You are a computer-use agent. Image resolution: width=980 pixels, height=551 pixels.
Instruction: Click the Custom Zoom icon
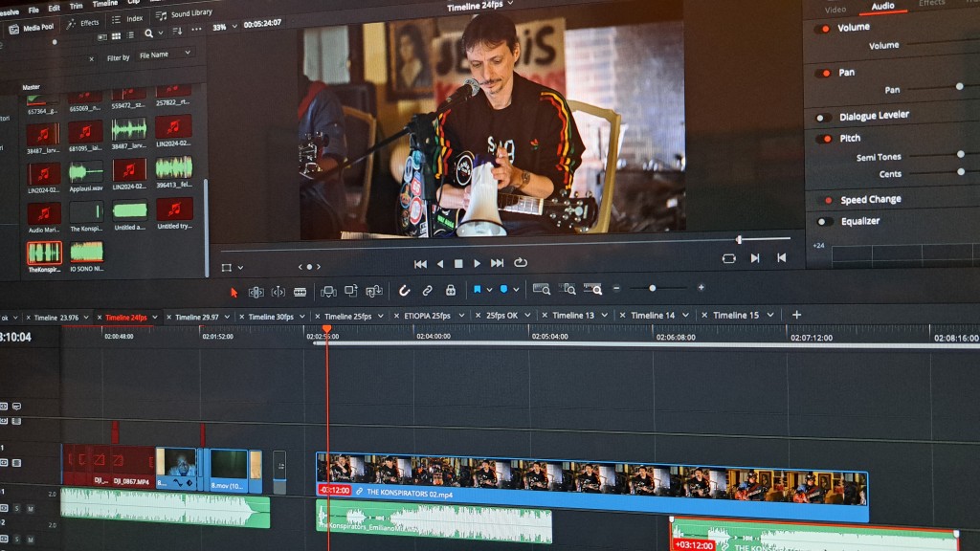[x=592, y=289]
